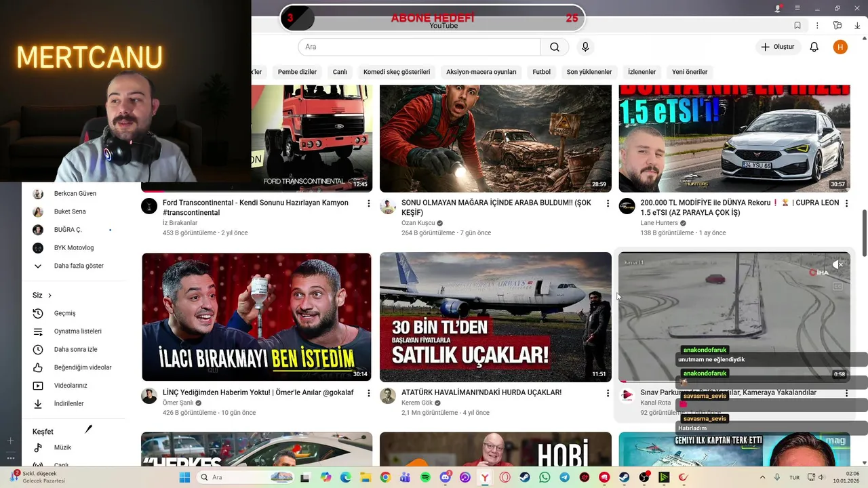The width and height of the screenshot is (868, 488).
Task: Start voice search with microphone icon
Action: (x=585, y=47)
